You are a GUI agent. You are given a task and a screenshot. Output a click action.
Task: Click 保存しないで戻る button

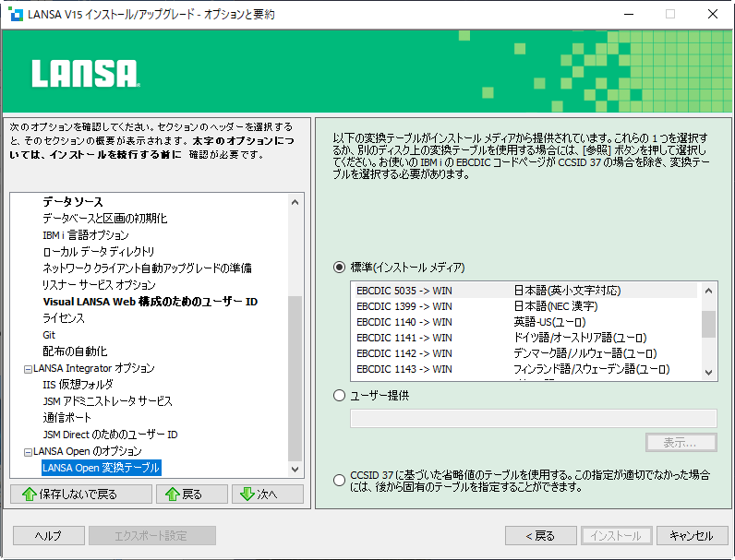point(81,494)
